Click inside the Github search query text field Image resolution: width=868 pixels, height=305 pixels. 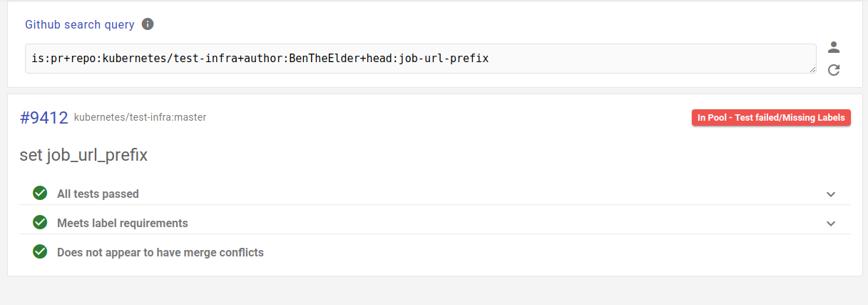pos(421,59)
